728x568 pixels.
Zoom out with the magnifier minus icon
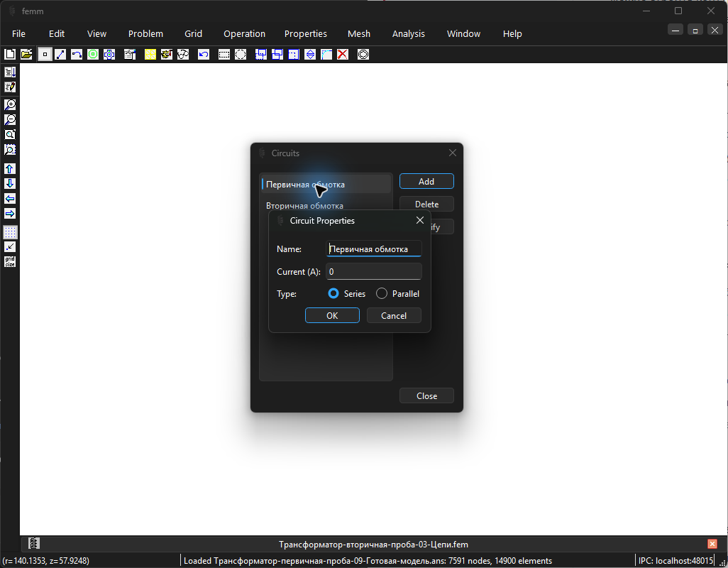10,119
